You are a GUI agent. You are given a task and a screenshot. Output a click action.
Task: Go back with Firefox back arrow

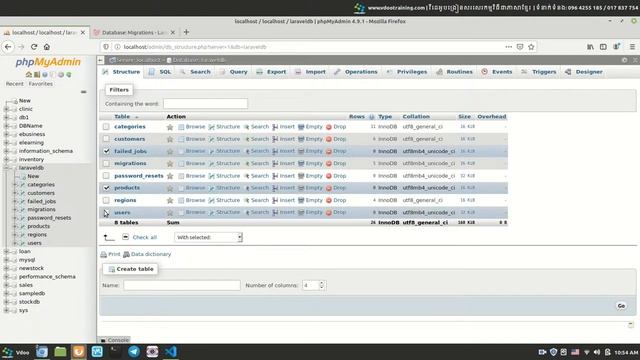(8, 47)
